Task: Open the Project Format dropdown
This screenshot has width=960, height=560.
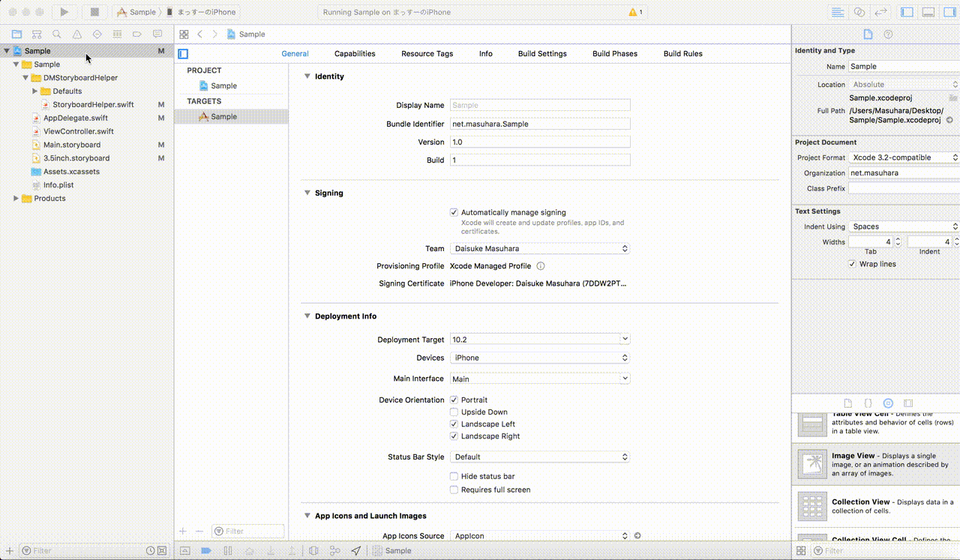Action: [904, 157]
